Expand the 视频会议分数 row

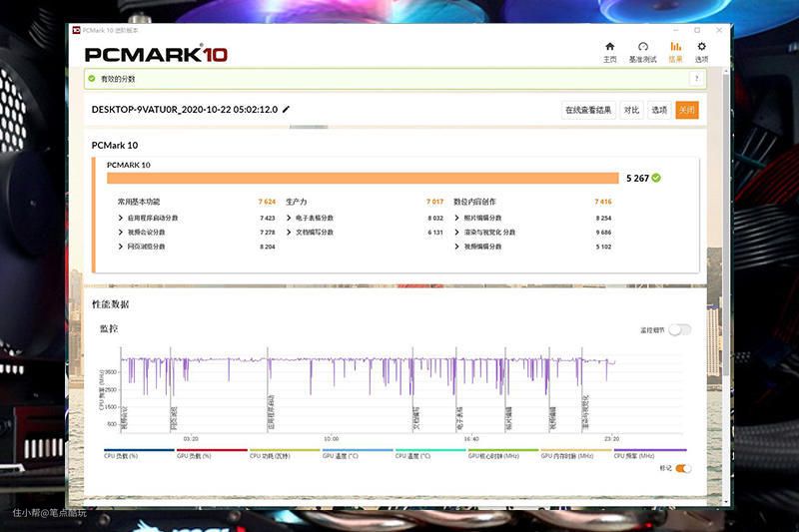pos(121,232)
